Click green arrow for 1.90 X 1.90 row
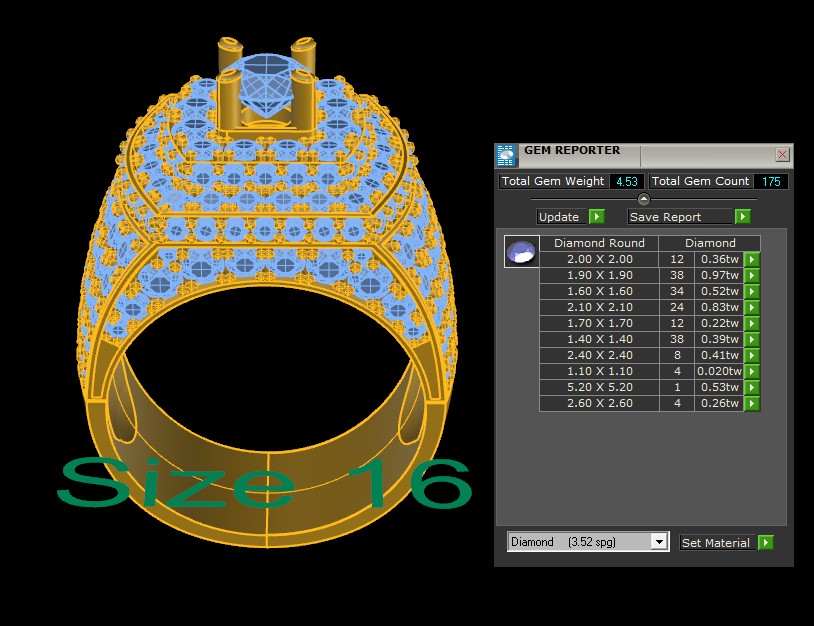The height and width of the screenshot is (626, 814). tap(752, 276)
